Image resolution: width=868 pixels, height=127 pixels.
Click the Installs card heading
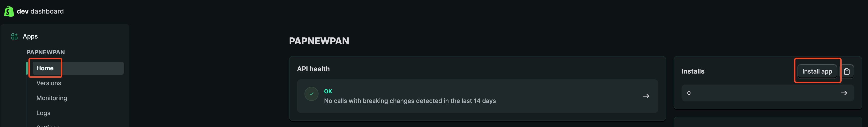pos(693,71)
